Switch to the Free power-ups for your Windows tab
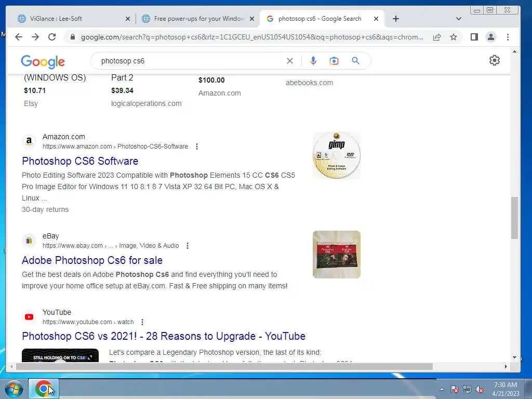The width and height of the screenshot is (532, 399). click(198, 19)
